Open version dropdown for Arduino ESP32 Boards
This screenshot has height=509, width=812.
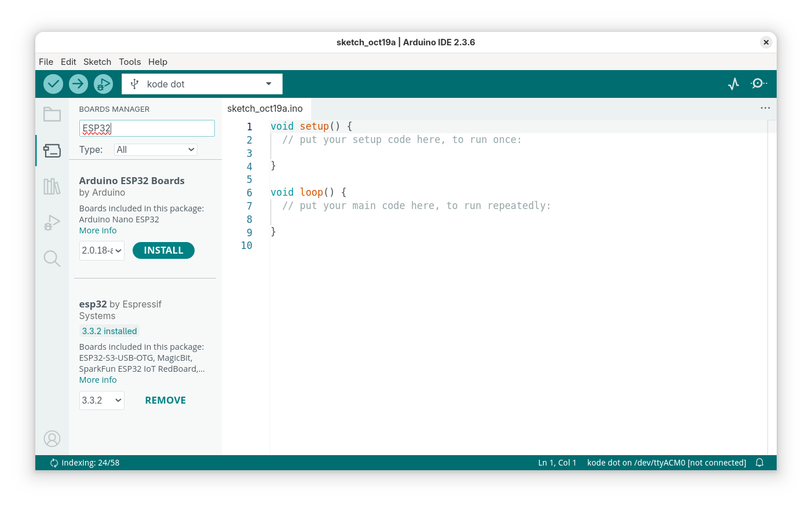(102, 251)
